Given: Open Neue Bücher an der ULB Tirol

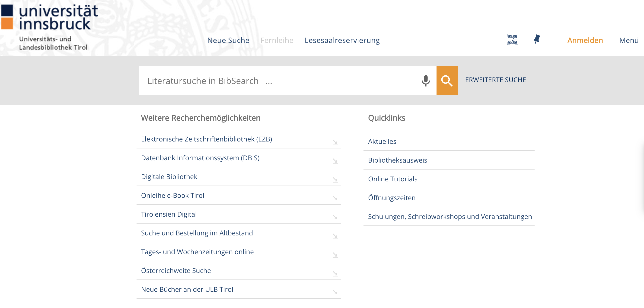Looking at the screenshot, I should [187, 289].
